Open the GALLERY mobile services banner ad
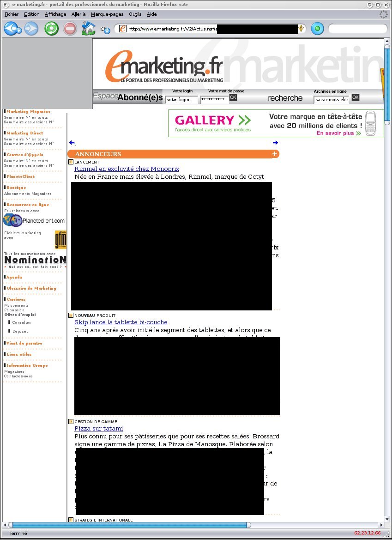392x540 pixels. [x=276, y=123]
